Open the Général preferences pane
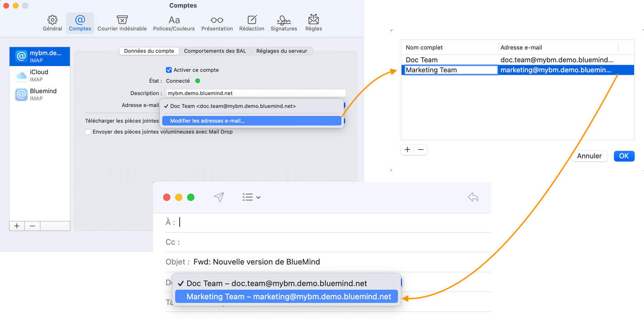Image resolution: width=644 pixels, height=322 pixels. coord(52,23)
